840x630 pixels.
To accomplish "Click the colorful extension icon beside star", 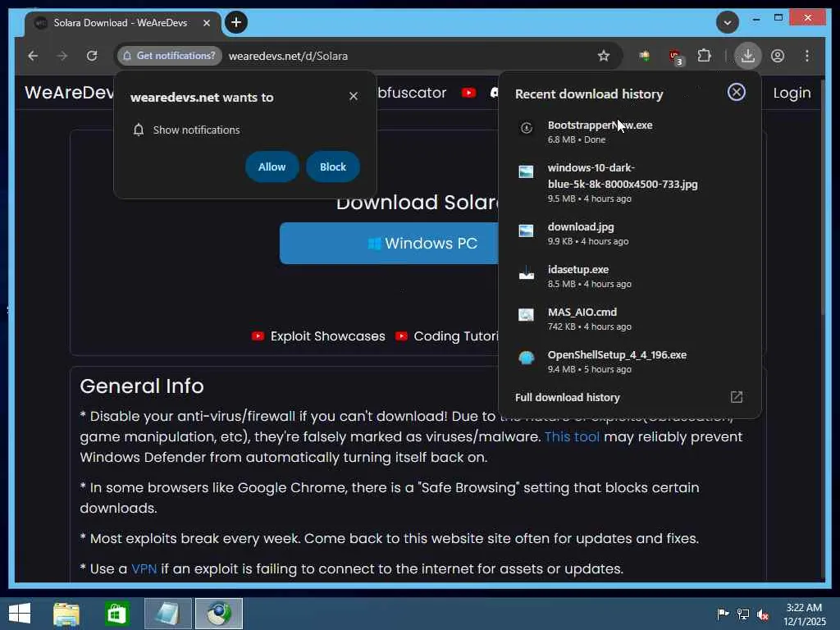I will tap(645, 56).
